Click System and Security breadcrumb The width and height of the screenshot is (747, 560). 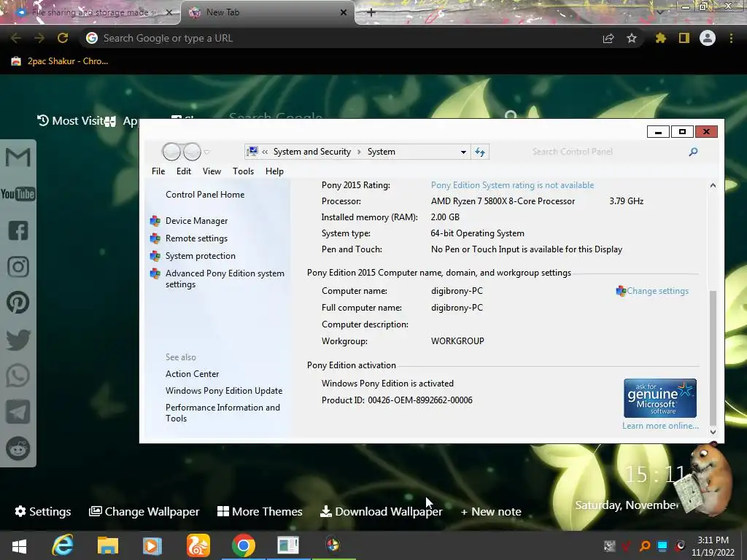tap(312, 152)
